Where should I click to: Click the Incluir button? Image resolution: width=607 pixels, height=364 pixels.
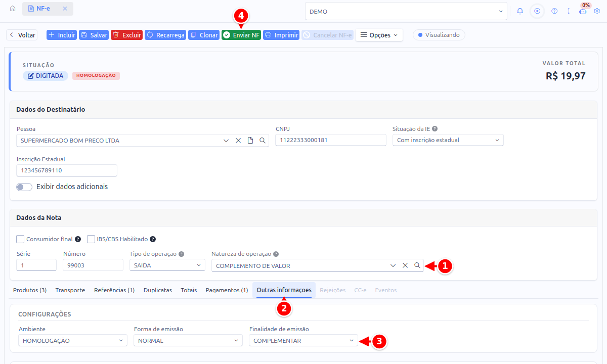(x=62, y=35)
